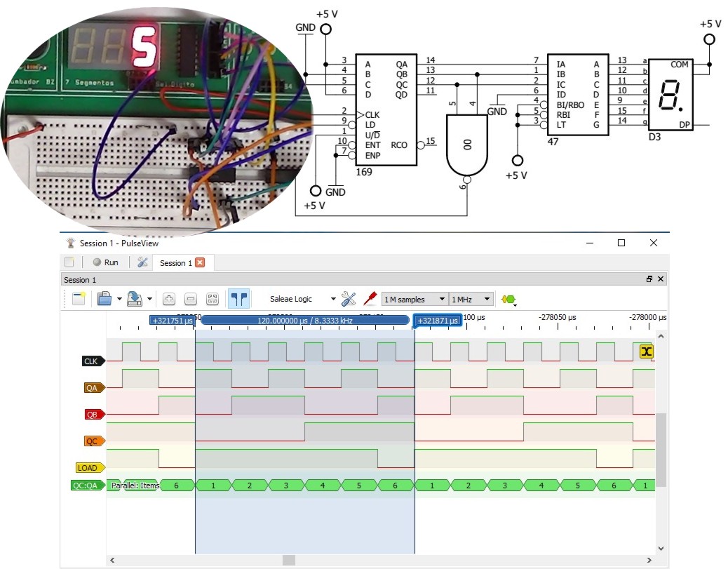Click the CLK channel label
728x569 pixels.
pos(92,361)
